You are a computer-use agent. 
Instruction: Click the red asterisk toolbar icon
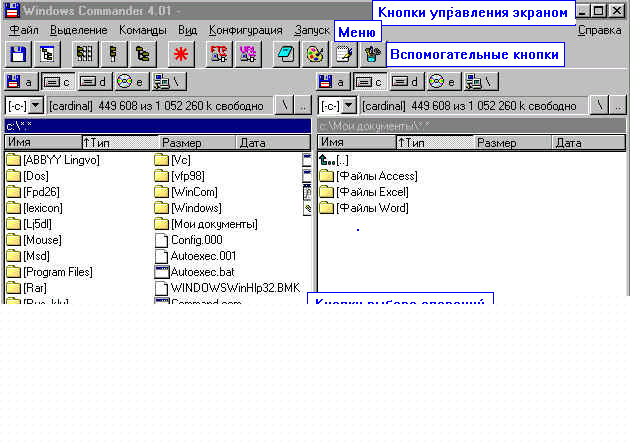(x=182, y=54)
